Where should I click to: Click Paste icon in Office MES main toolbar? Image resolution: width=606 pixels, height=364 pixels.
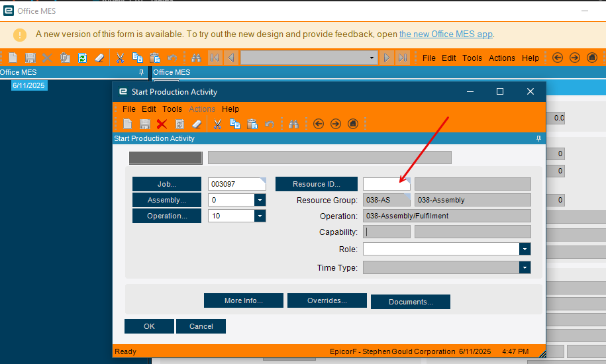[155, 58]
